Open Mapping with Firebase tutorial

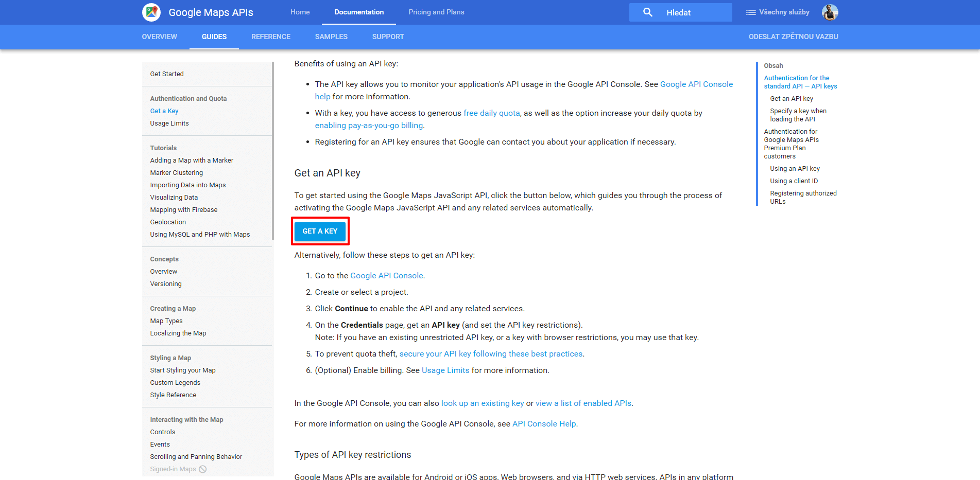click(184, 210)
